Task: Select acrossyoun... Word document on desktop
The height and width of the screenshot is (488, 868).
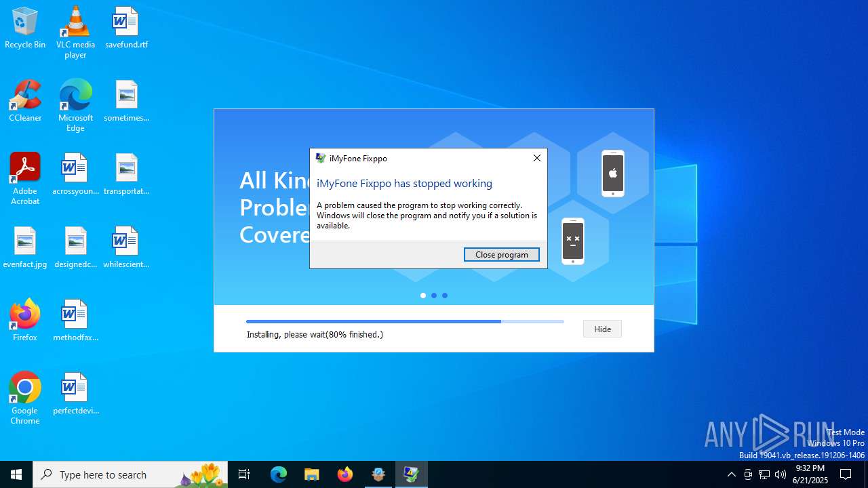Action: point(75,175)
